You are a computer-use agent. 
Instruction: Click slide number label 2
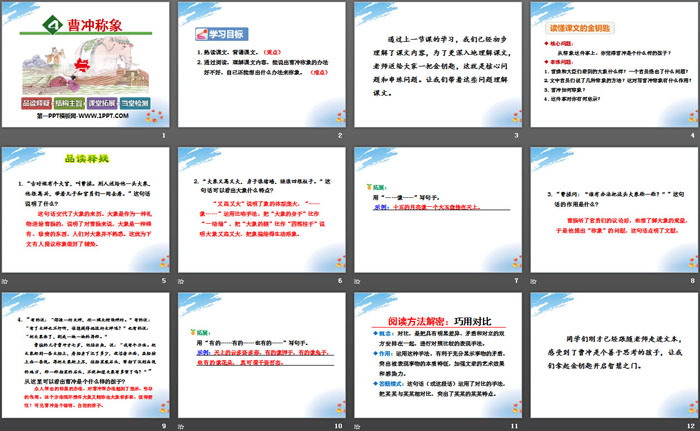click(x=340, y=135)
